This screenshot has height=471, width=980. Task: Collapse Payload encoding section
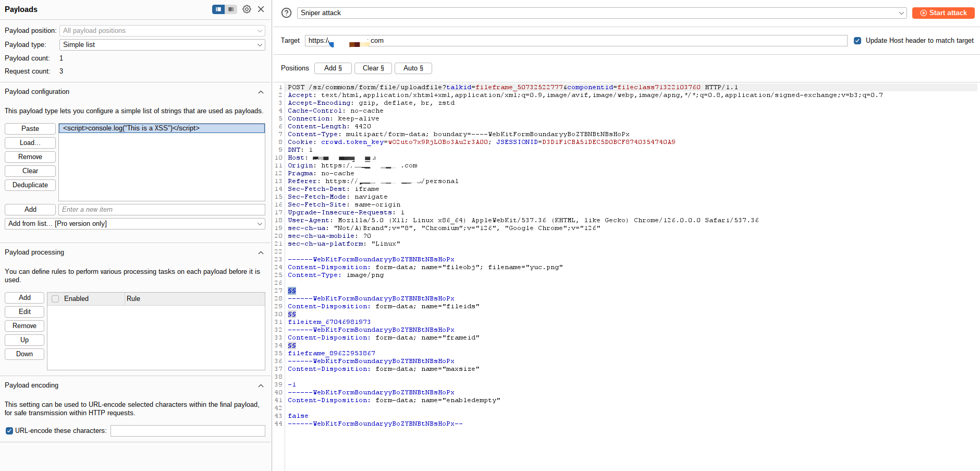[261, 386]
